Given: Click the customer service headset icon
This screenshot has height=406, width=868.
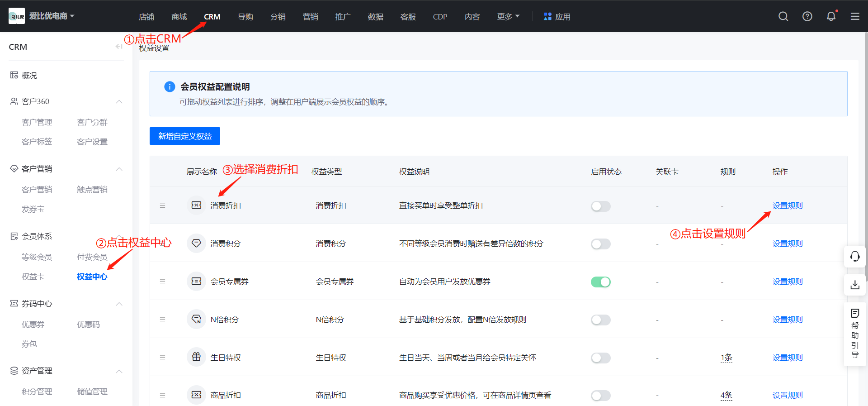Looking at the screenshot, I should 855,257.
